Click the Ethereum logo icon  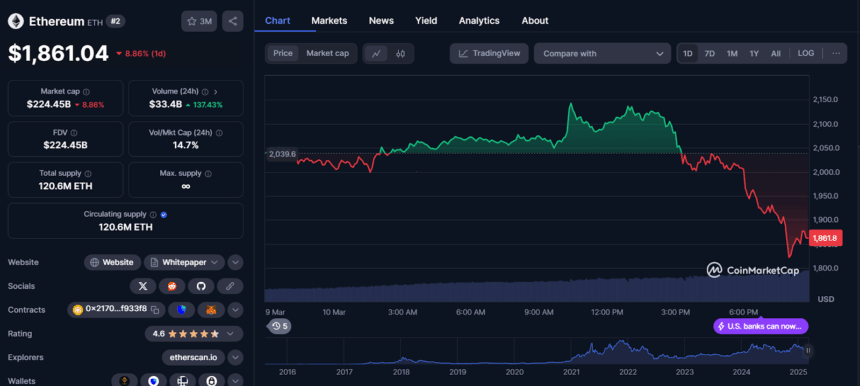coord(15,21)
